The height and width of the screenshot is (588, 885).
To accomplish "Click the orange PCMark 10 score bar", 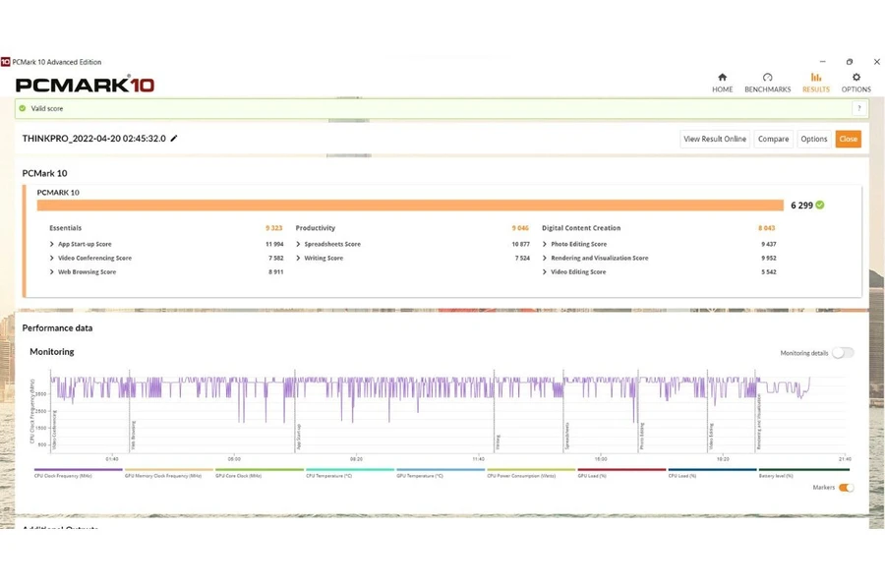I will tap(410, 205).
